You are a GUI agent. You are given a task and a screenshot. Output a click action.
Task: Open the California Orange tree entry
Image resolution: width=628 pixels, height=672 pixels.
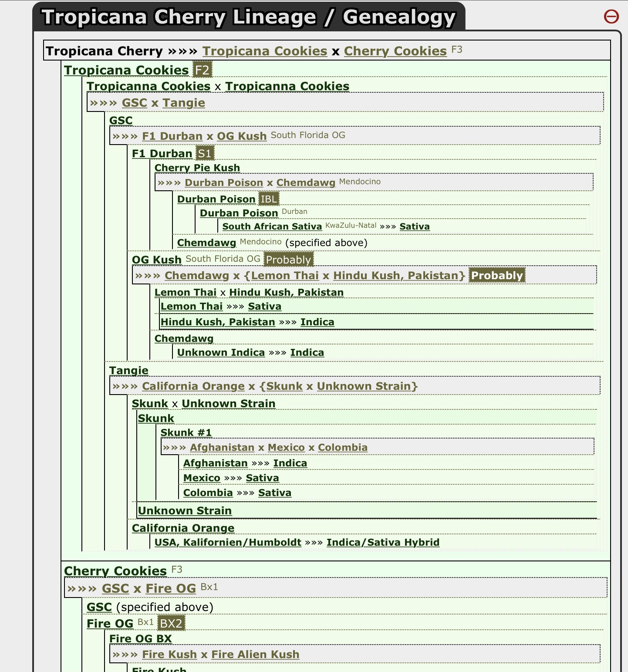click(x=183, y=528)
